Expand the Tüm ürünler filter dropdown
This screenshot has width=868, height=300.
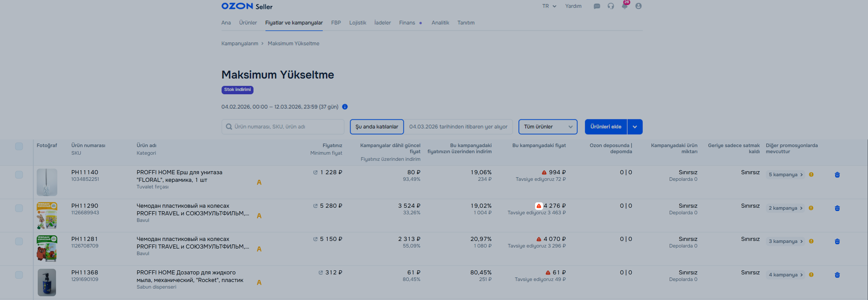548,127
